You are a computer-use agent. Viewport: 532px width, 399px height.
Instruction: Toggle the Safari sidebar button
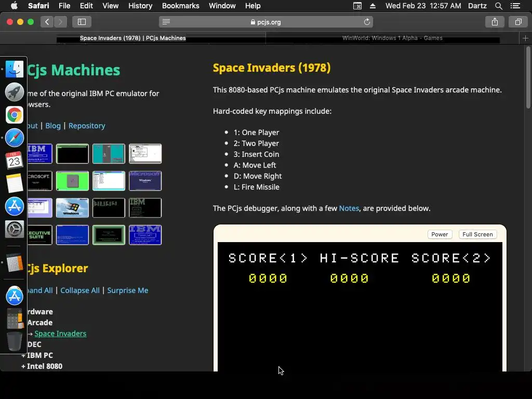82,22
